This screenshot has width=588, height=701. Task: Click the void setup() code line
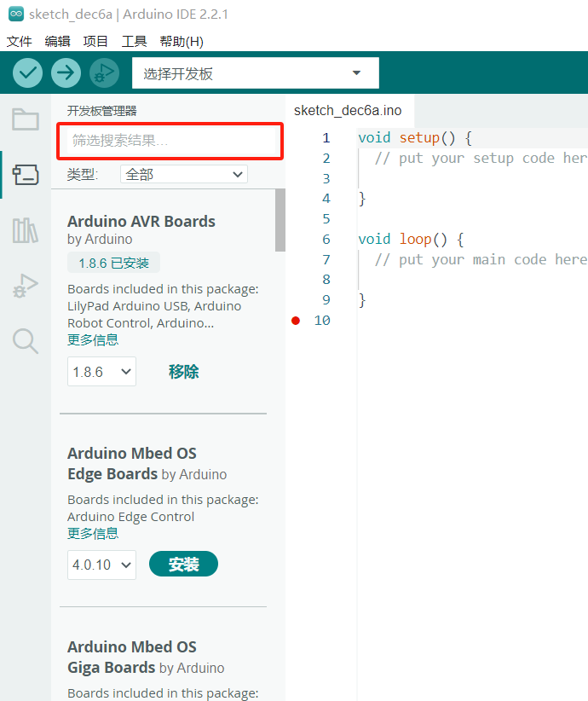(415, 137)
